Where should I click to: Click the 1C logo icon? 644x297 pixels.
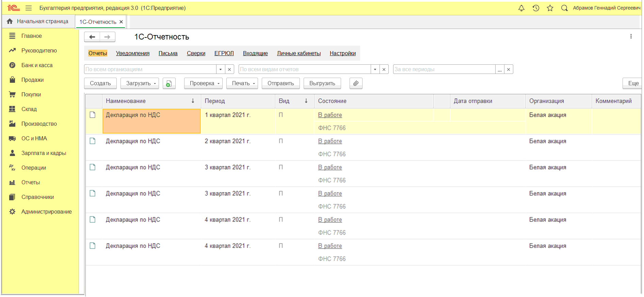14,8
